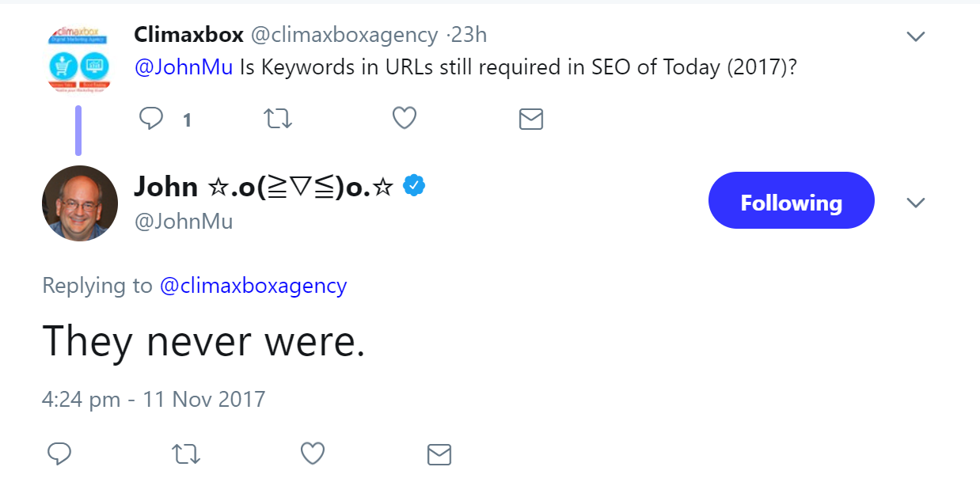This screenshot has height=501, width=980.
Task: Share the Climaxbox tweet via Direct Message
Action: (x=530, y=119)
